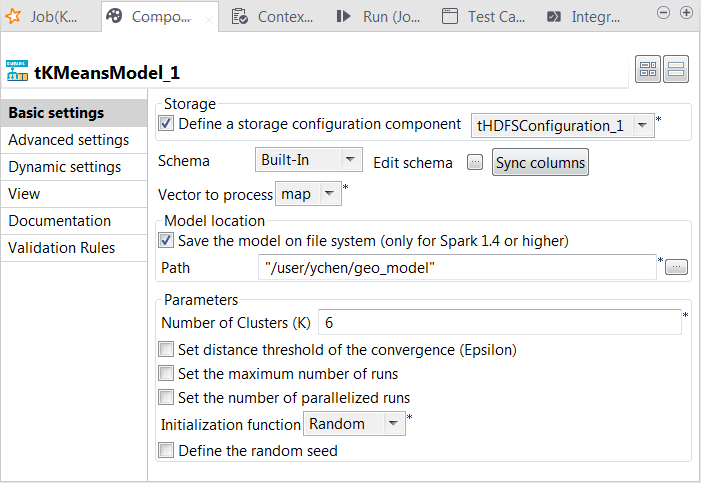The width and height of the screenshot is (701, 483).
Task: Switch to the stacked rows layout icon
Action: [x=676, y=69]
